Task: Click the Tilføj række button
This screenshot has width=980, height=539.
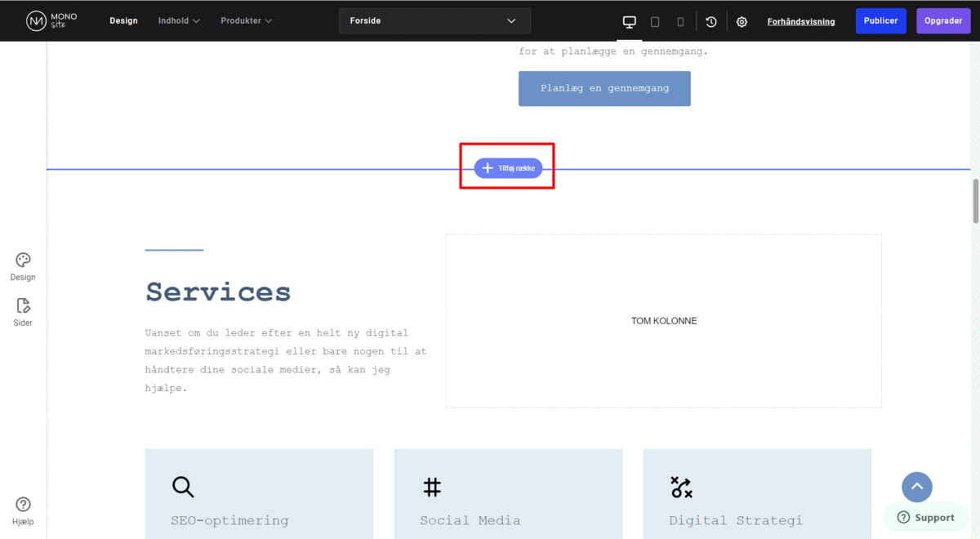Action: tap(508, 168)
